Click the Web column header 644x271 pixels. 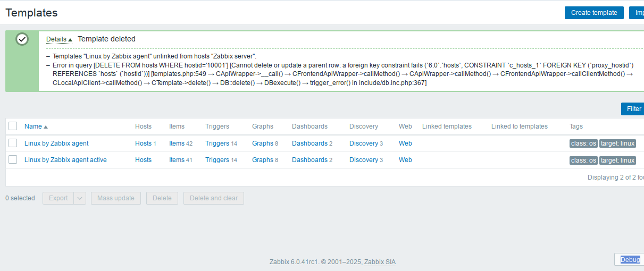(405, 126)
